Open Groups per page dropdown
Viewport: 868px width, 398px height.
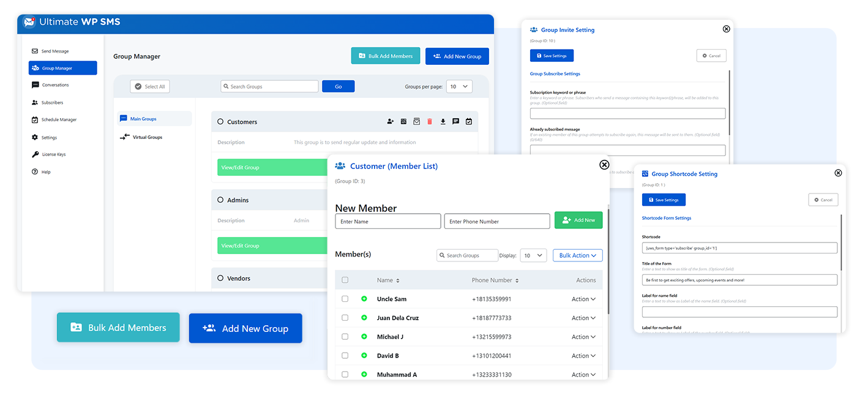[x=459, y=86]
